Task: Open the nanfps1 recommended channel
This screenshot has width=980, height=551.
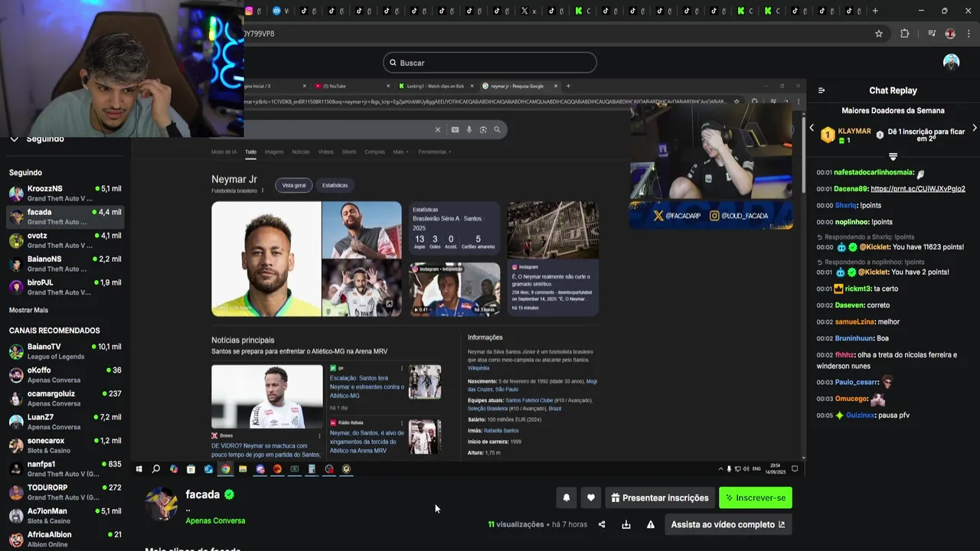Action: pyautogui.click(x=65, y=469)
